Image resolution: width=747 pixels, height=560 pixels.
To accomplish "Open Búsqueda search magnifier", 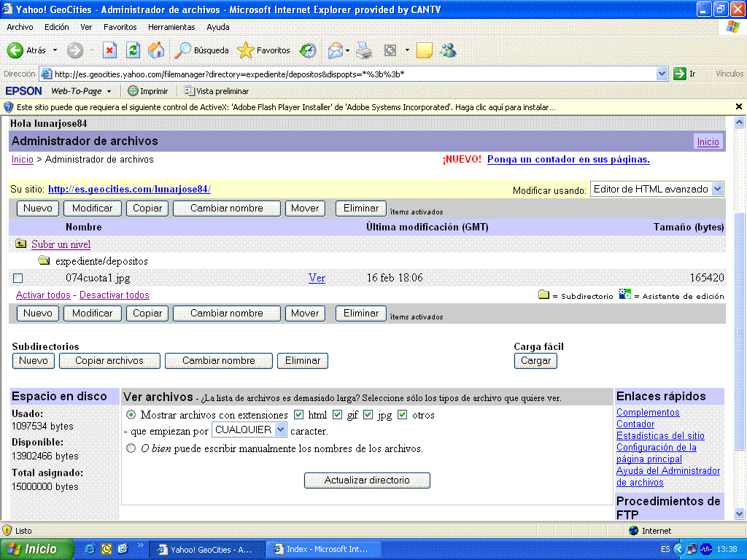I will (182, 50).
